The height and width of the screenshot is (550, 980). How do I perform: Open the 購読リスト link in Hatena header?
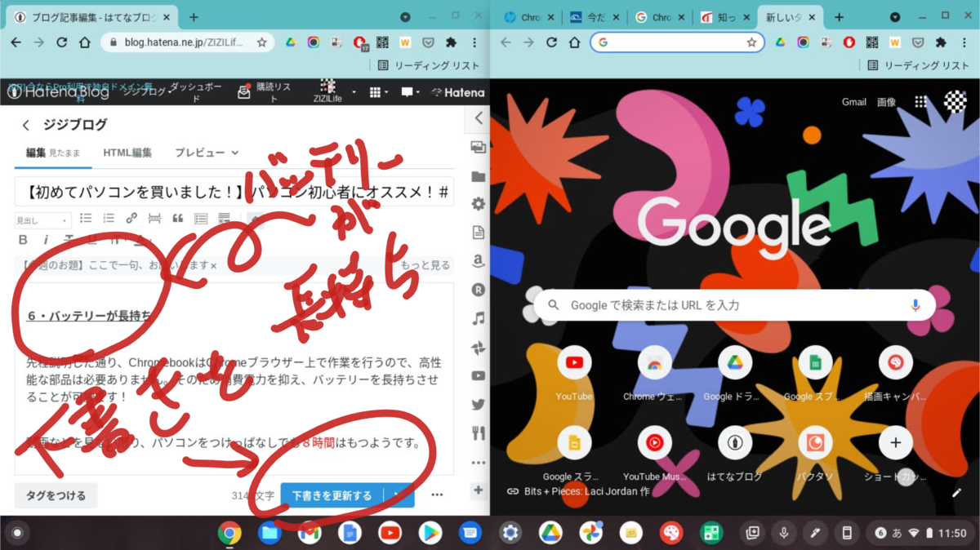pyautogui.click(x=264, y=92)
